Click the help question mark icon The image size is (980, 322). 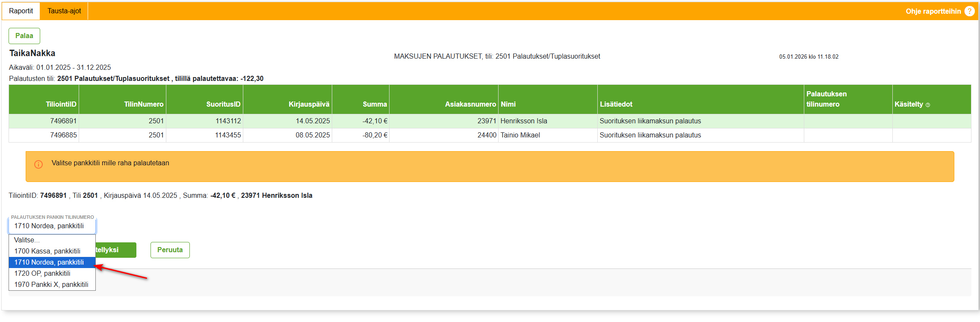(969, 11)
